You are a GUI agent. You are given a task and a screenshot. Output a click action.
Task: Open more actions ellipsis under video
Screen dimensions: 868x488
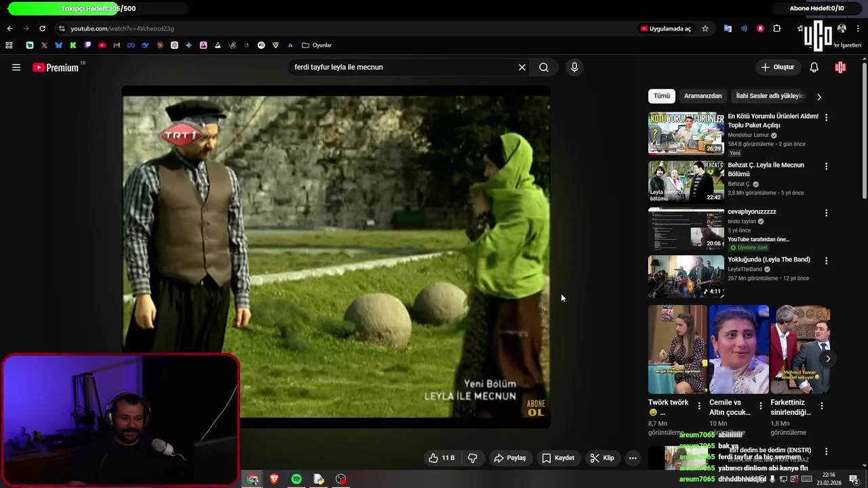(x=633, y=458)
